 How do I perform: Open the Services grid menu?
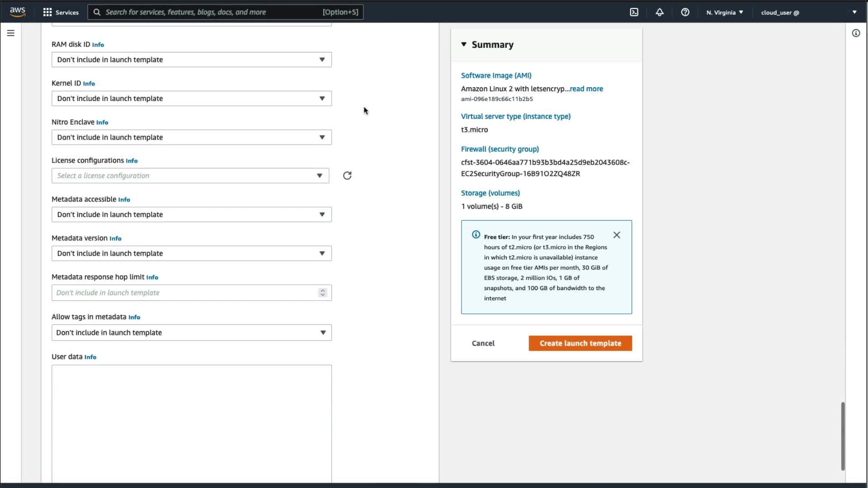60,12
